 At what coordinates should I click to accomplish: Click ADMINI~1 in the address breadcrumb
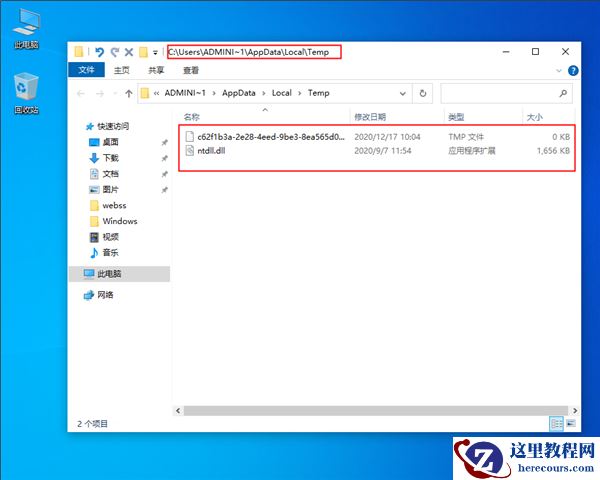coord(185,93)
